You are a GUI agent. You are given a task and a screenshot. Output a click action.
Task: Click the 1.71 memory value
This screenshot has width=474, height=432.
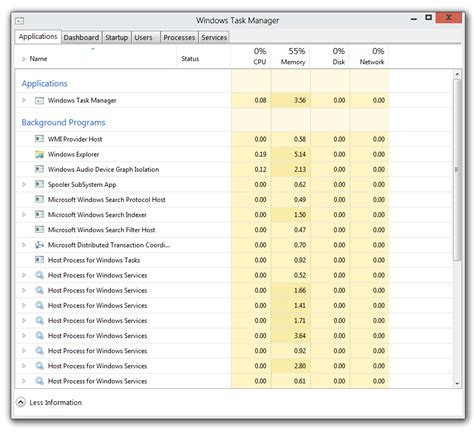pyautogui.click(x=300, y=320)
